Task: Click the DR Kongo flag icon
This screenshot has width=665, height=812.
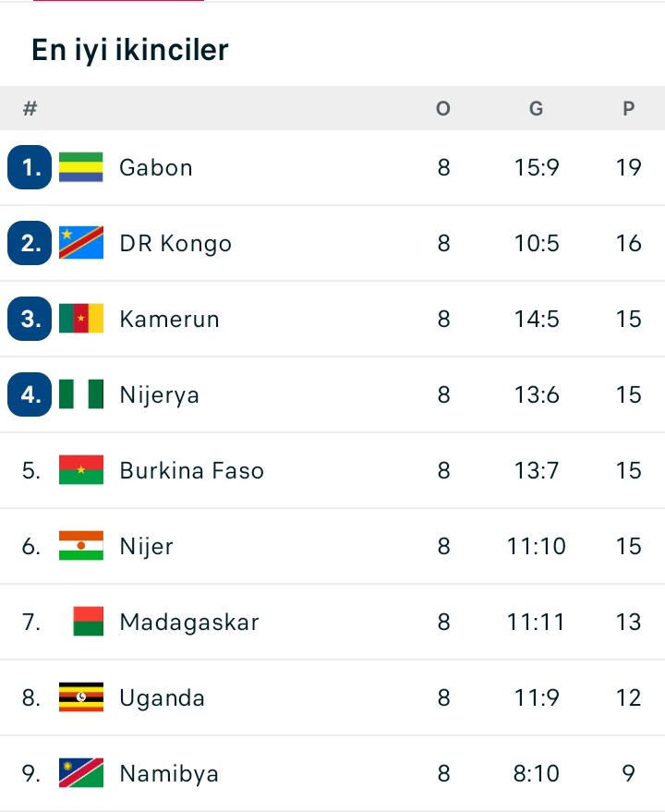Action: [81, 243]
